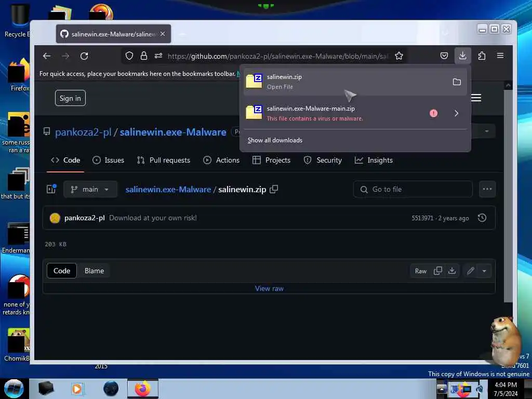Open the Projects tab
Viewport: 532px width, 399px height.
pos(271,160)
